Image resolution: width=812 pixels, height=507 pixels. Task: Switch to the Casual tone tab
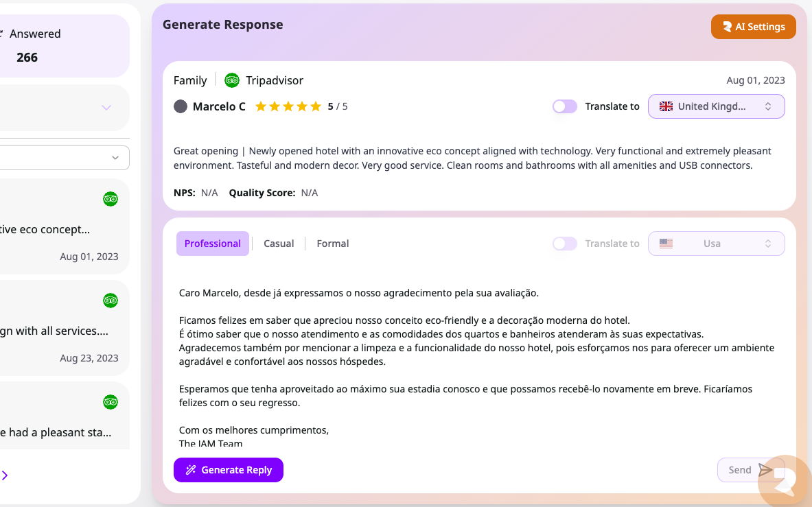click(x=279, y=244)
